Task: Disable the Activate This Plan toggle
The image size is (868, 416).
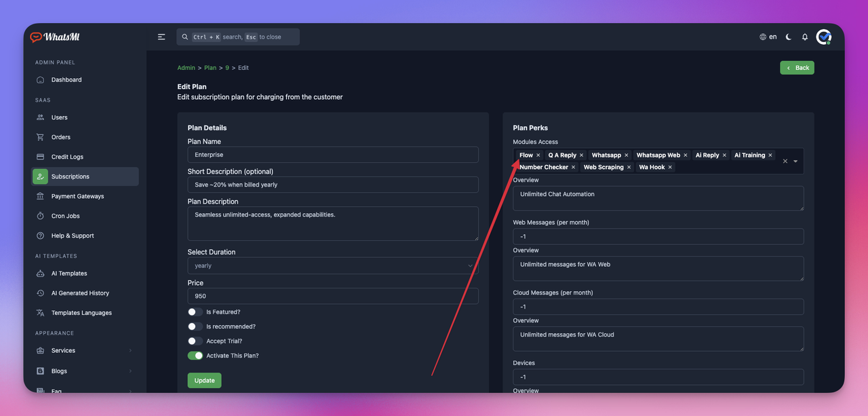Action: click(x=195, y=356)
